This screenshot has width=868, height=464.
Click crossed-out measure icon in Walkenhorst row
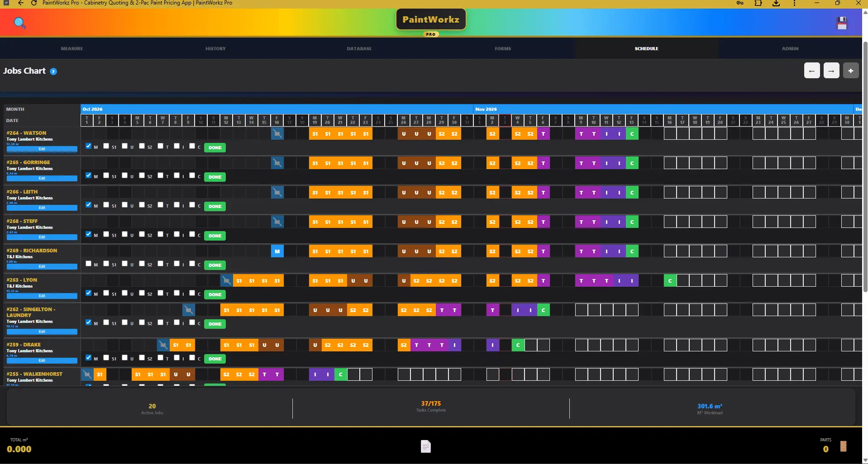(x=87, y=374)
